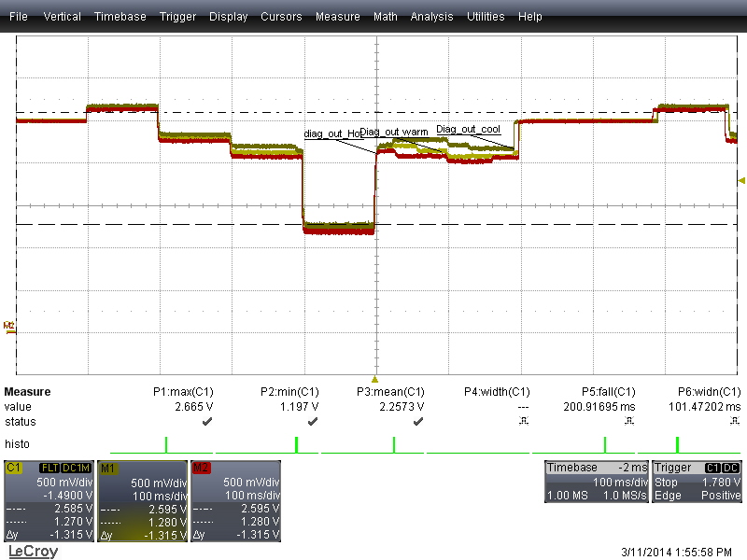Click the C1 source badge in Trigger box

click(x=712, y=469)
